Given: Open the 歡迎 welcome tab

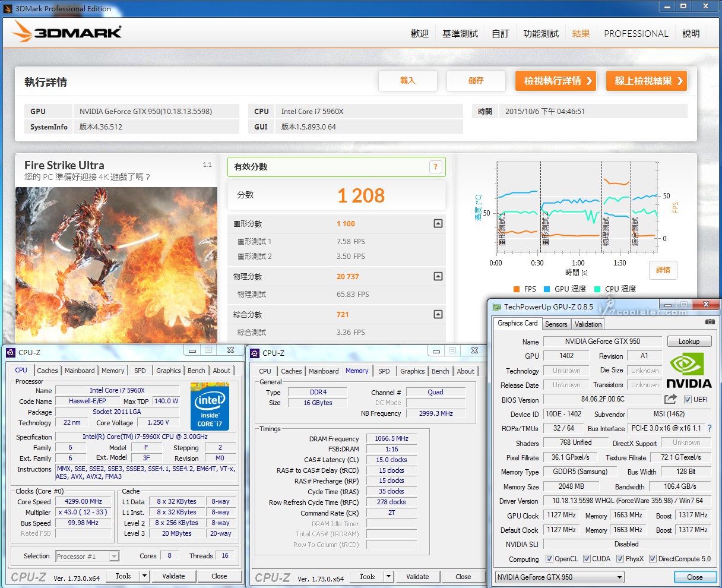Looking at the screenshot, I should (x=420, y=34).
